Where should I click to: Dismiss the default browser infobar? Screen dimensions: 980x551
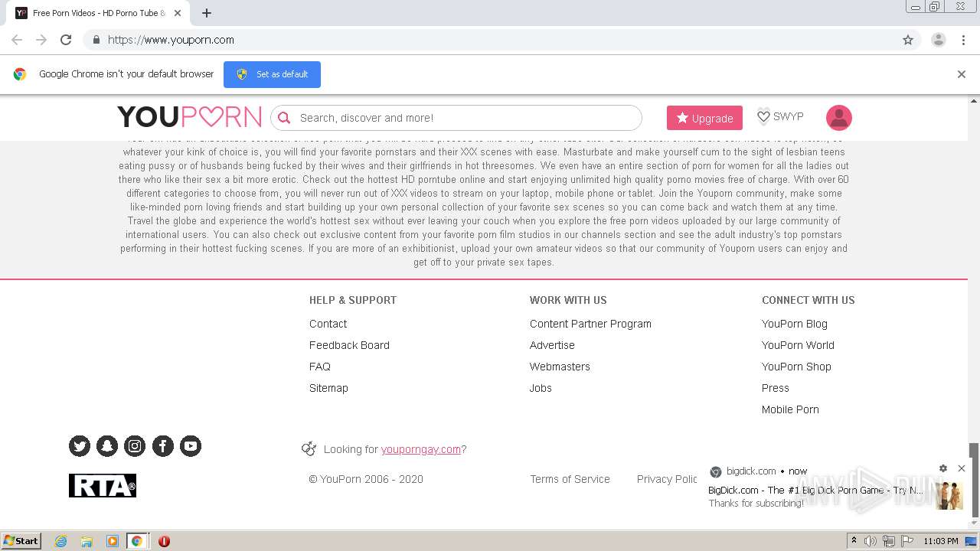(962, 74)
